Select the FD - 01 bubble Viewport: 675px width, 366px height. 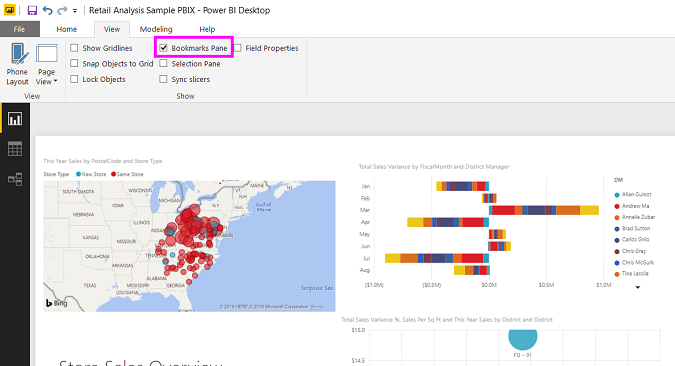tap(523, 339)
